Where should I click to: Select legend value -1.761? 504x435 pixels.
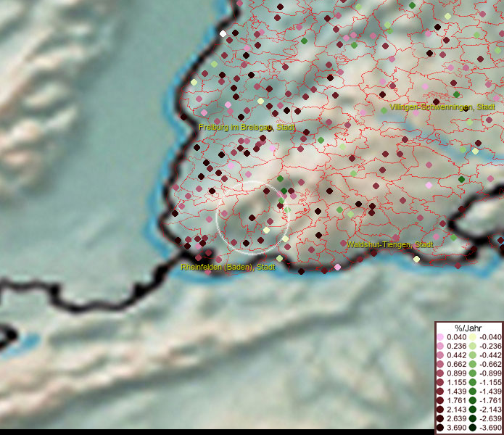tap(490, 401)
